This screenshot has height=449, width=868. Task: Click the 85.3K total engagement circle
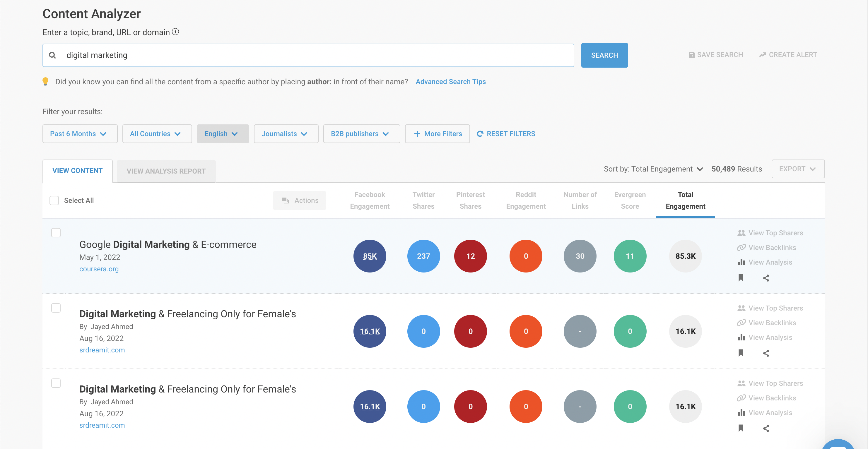coord(685,256)
